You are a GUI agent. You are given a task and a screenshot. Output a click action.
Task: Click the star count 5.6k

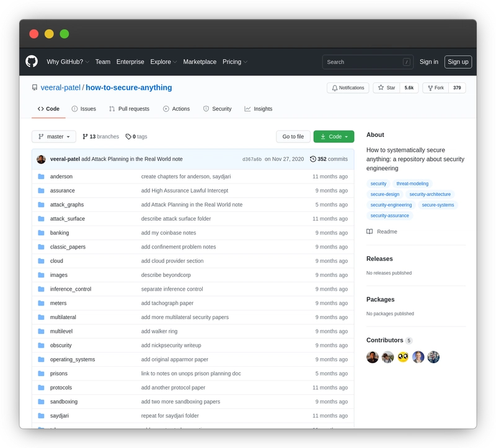(409, 87)
